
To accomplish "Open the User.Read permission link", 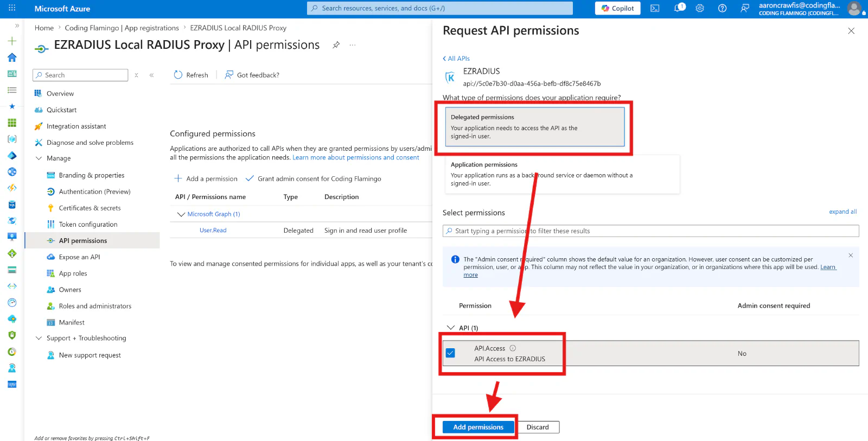I will (213, 230).
